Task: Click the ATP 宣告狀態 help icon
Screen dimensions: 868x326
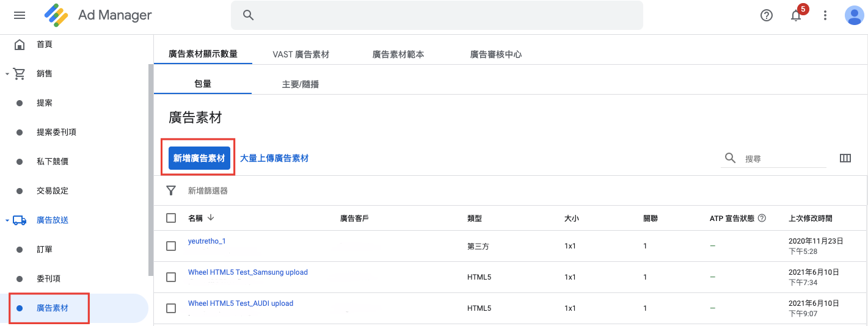Action: 762,218
